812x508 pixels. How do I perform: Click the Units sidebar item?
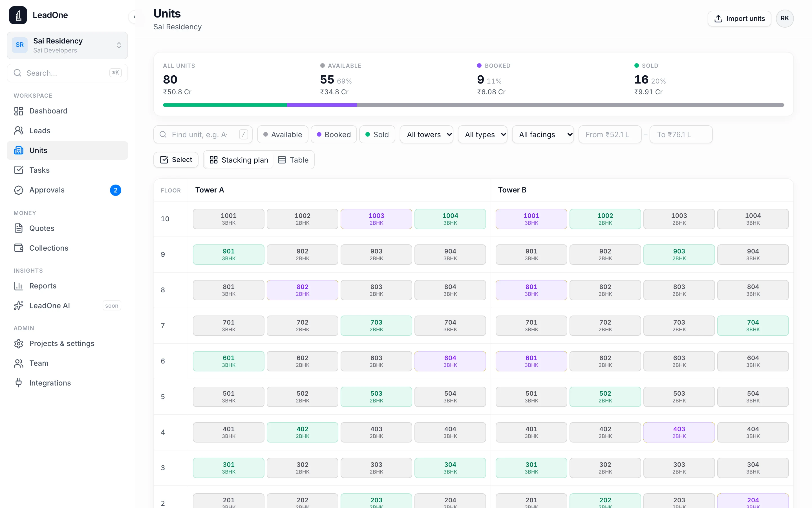tap(67, 150)
